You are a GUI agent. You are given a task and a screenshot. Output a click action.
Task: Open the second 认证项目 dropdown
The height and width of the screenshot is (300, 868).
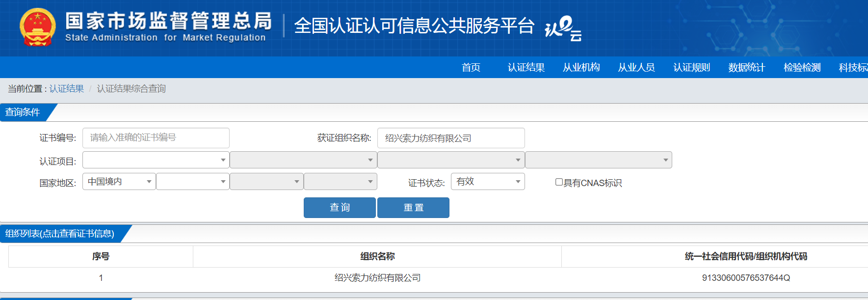tap(303, 160)
